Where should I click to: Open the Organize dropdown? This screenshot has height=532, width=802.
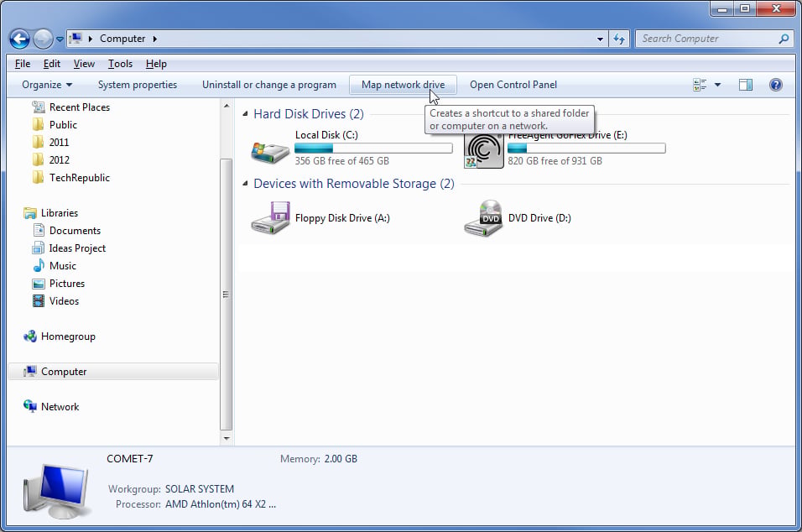[x=46, y=85]
